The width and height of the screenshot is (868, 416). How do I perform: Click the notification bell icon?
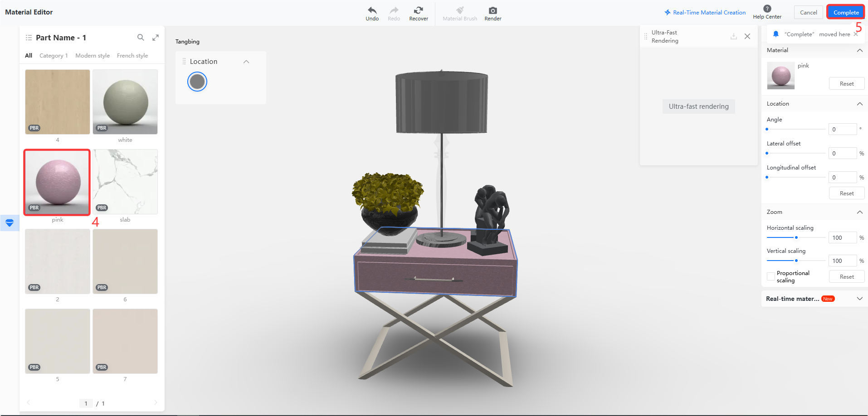[775, 34]
